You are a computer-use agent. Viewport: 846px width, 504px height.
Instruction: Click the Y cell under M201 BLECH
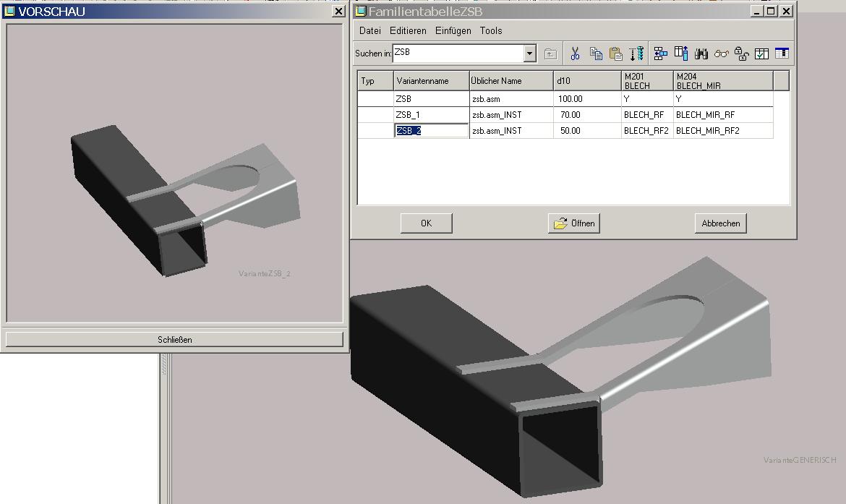[x=647, y=99]
